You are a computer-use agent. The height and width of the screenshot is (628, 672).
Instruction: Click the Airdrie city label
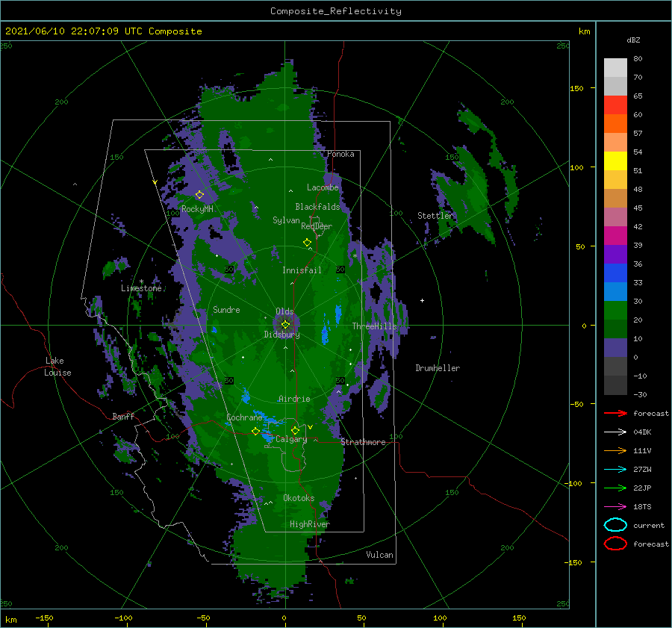click(x=294, y=399)
